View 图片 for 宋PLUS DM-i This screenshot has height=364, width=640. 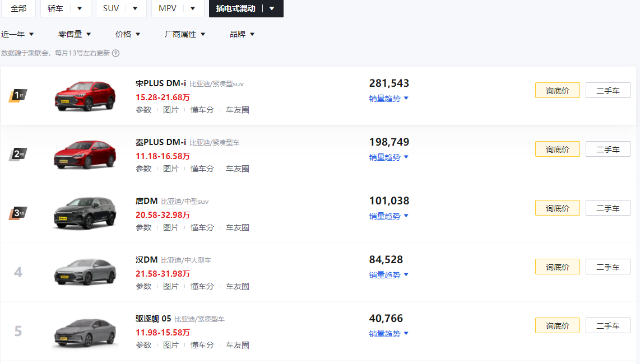[170, 110]
